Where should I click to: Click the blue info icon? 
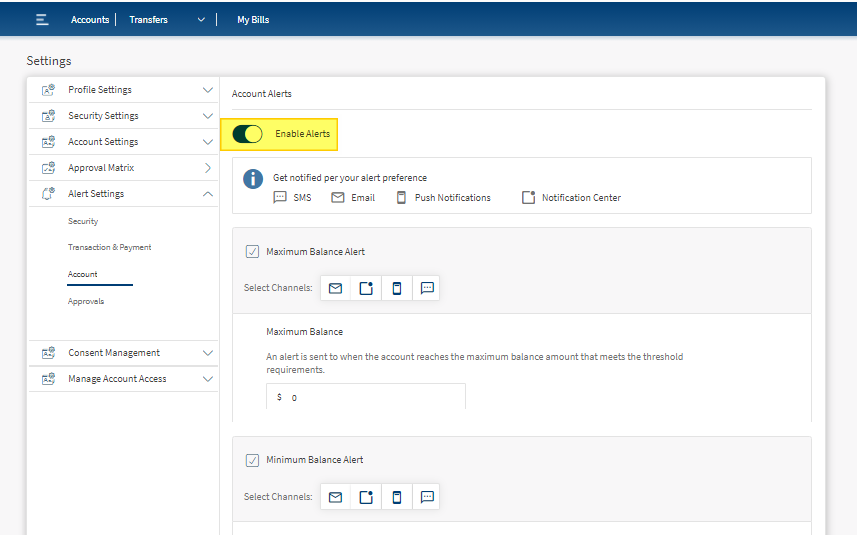coord(253,179)
